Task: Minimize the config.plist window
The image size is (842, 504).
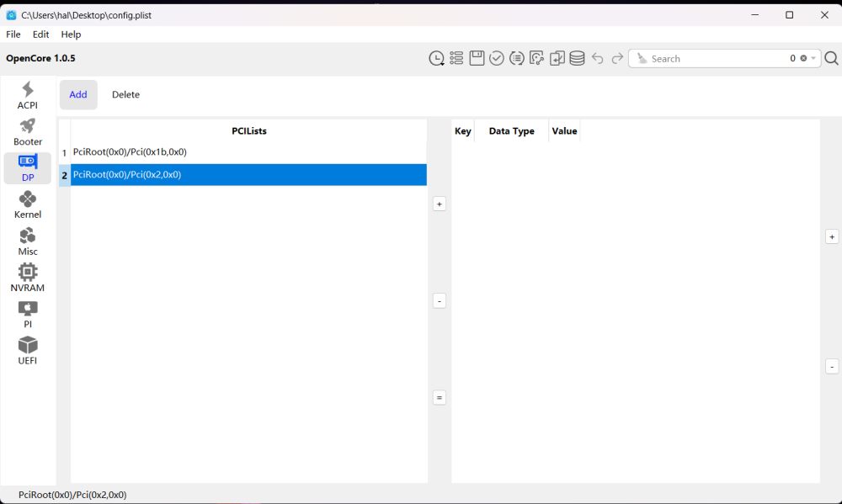Action: tap(755, 15)
